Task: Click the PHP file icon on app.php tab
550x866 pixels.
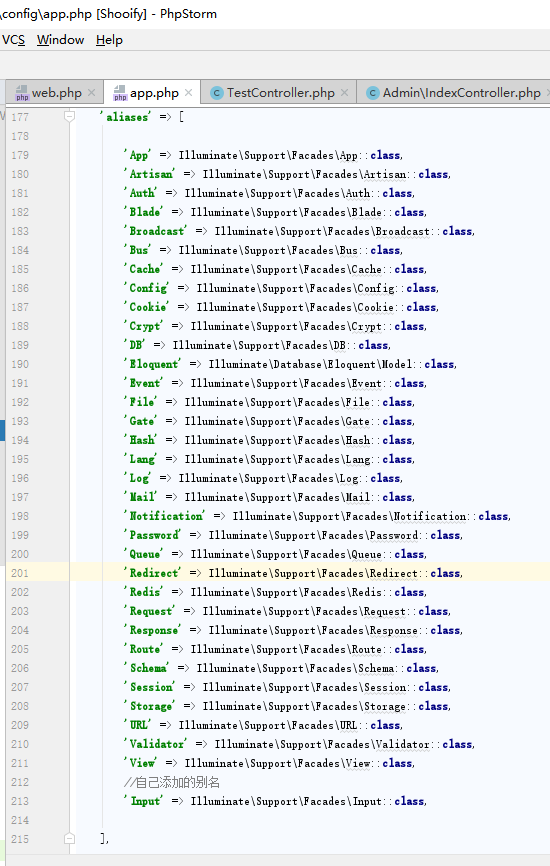Action: 120,93
